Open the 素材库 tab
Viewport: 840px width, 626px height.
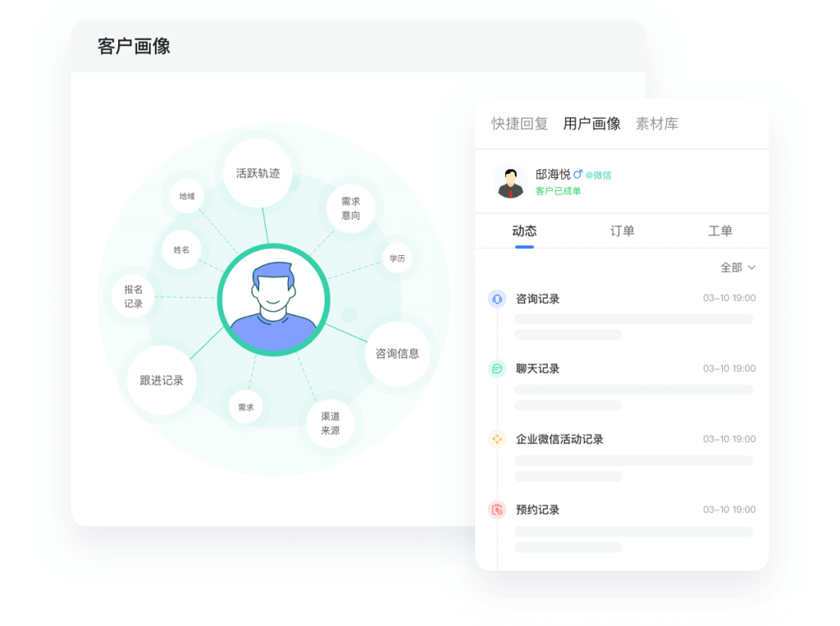coord(658,123)
